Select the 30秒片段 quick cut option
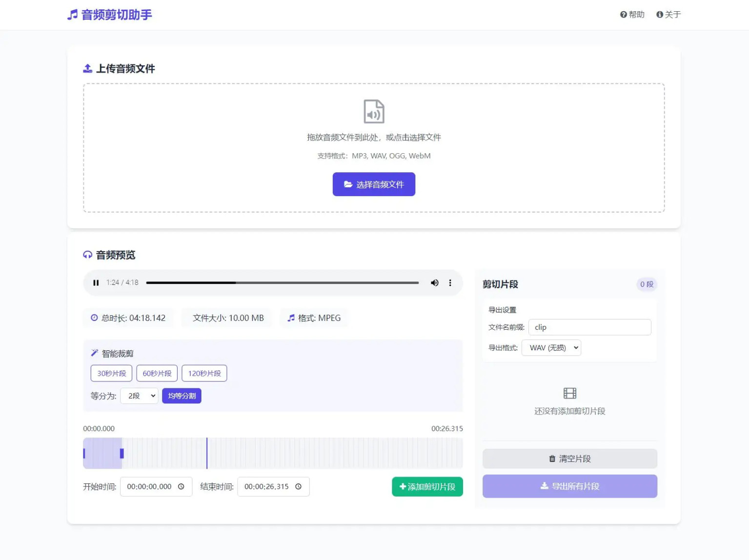 click(x=111, y=373)
